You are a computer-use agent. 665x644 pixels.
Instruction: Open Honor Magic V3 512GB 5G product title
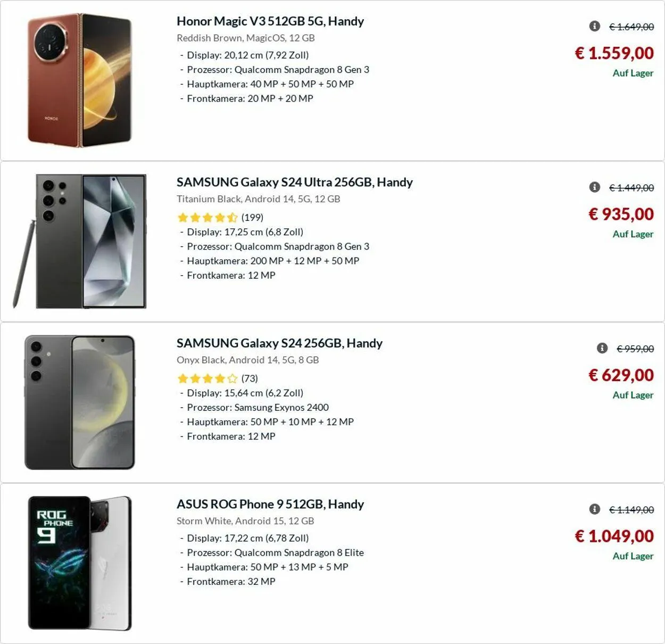tap(270, 21)
